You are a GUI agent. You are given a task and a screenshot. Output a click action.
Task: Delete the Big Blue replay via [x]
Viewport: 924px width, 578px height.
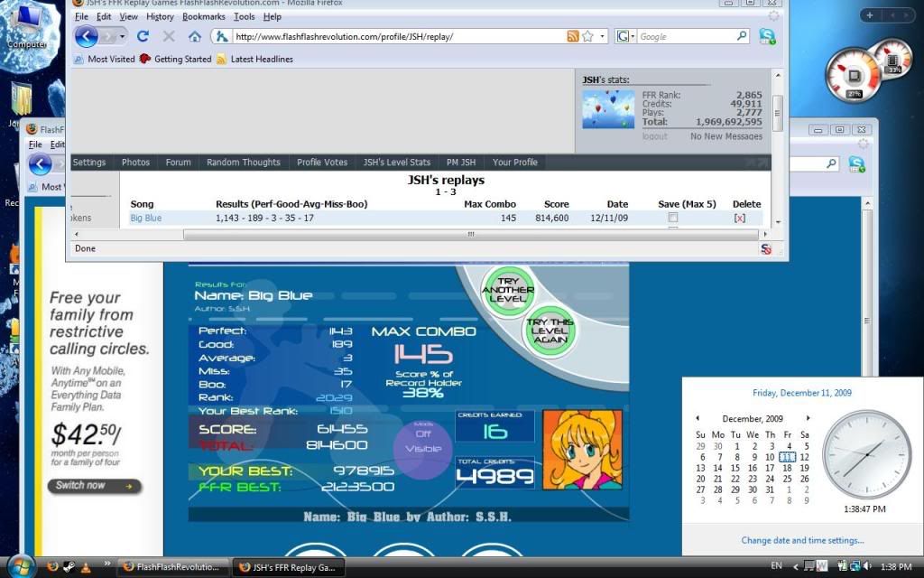[x=740, y=219]
